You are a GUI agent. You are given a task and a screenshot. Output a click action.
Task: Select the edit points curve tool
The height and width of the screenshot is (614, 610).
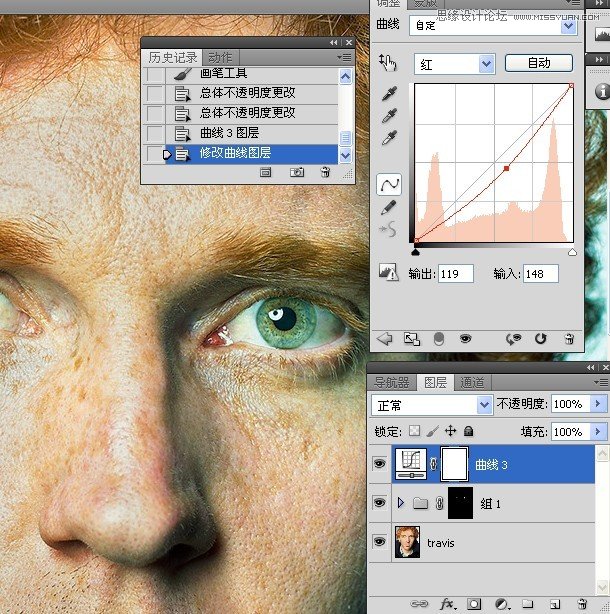389,184
